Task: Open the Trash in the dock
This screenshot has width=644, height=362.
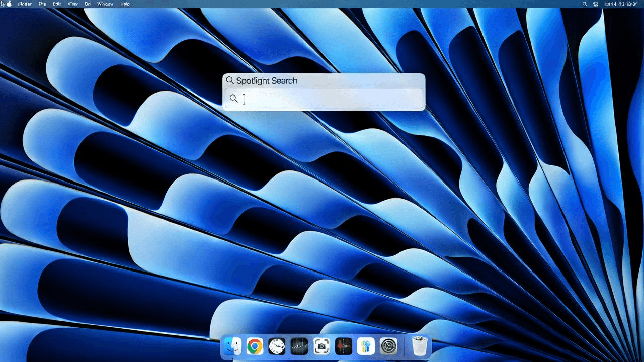Action: [419, 346]
